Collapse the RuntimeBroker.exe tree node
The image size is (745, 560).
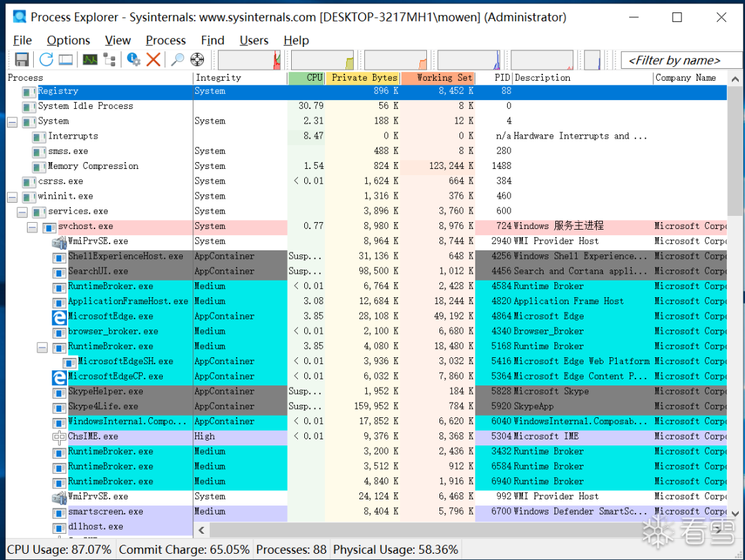(x=43, y=346)
